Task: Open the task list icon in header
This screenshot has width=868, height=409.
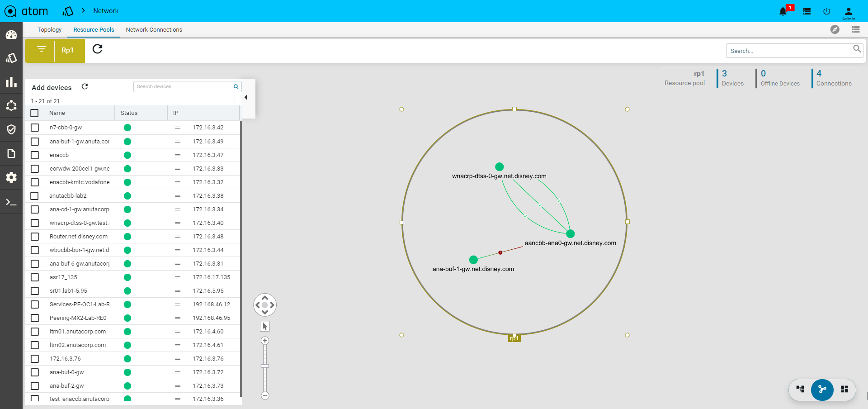Action: tap(807, 11)
